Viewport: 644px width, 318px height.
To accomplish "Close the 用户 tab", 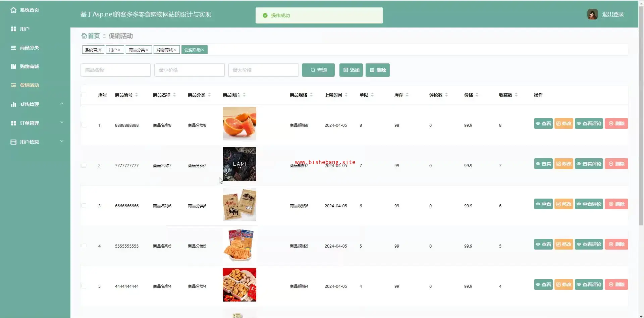I will pyautogui.click(x=119, y=50).
